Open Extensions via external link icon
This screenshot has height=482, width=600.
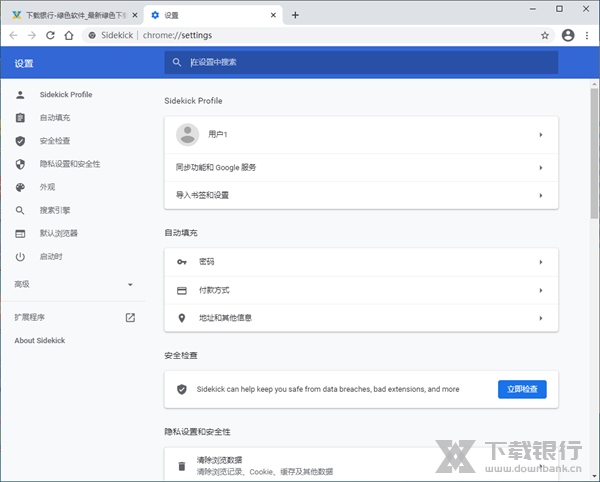[x=130, y=317]
